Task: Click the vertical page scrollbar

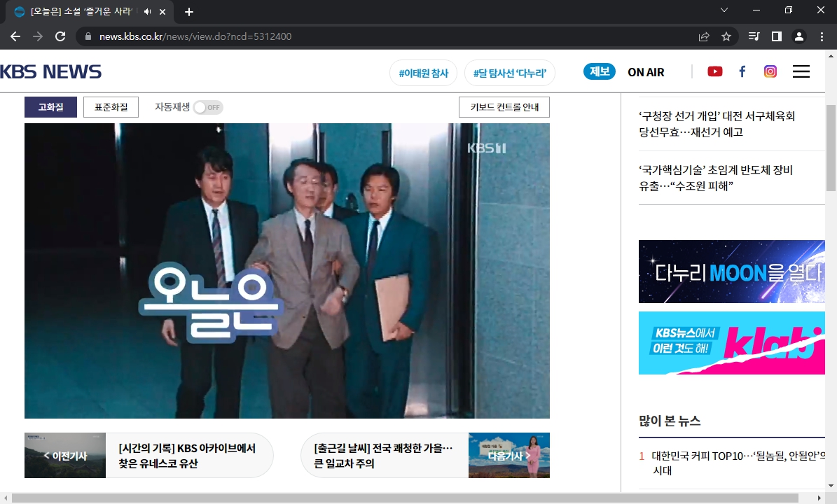Action: coord(831,148)
